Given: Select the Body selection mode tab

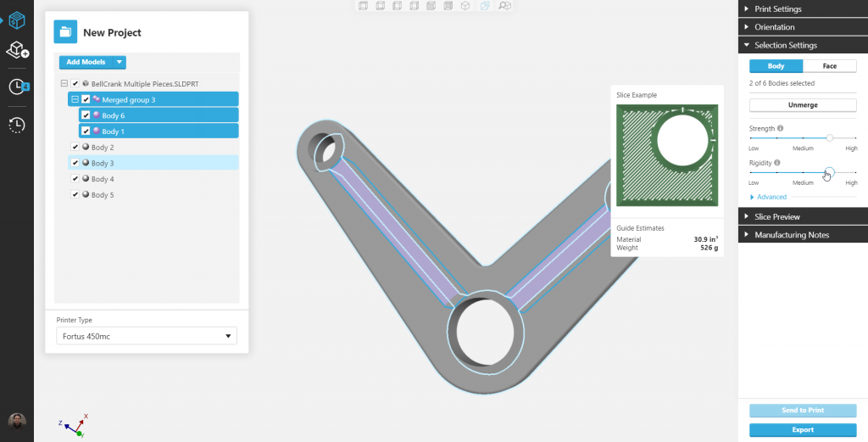Looking at the screenshot, I should click(776, 66).
